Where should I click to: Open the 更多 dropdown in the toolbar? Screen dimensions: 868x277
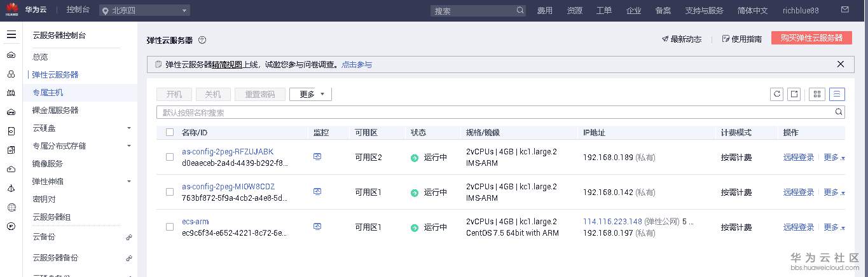pos(310,94)
